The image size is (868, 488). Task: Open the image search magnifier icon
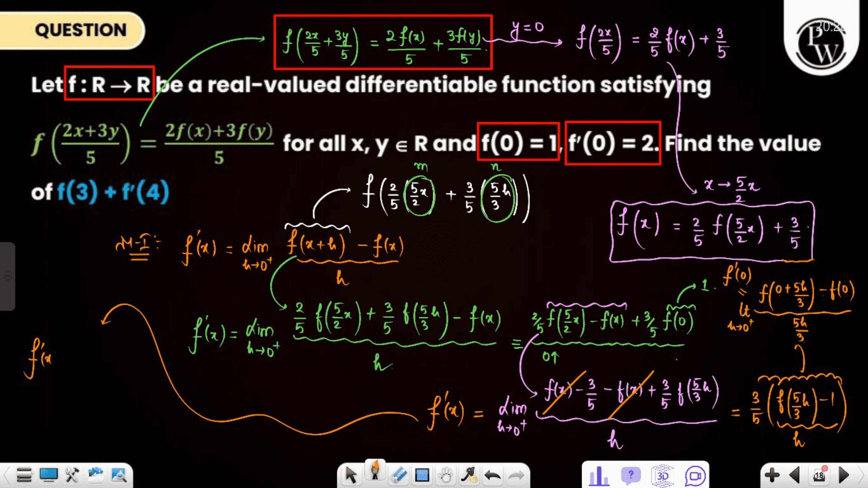point(119,476)
